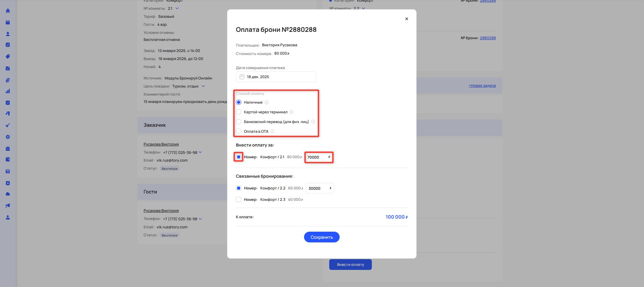Screen dimensions: 644x287
Task: Expand the № комнаты 2.1 dropdown
Action: point(177,8)
